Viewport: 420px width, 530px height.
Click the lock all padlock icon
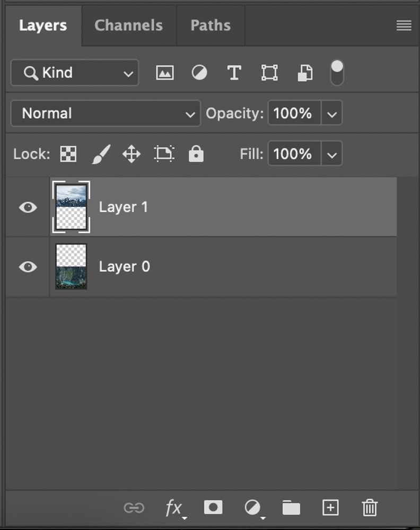pyautogui.click(x=196, y=154)
